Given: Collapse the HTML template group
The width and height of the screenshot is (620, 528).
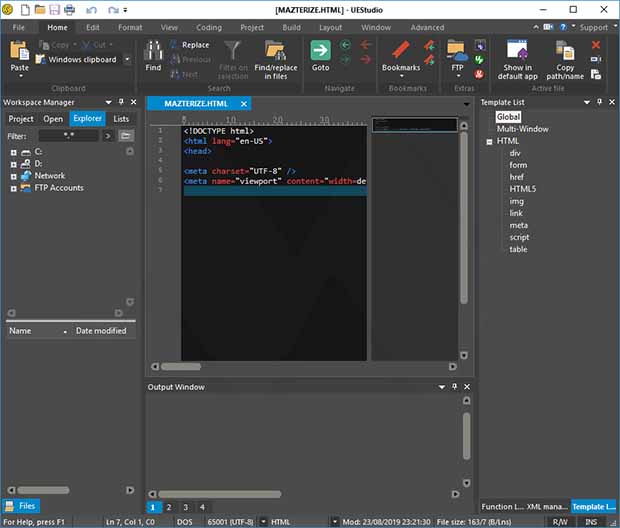Looking at the screenshot, I should pos(490,142).
